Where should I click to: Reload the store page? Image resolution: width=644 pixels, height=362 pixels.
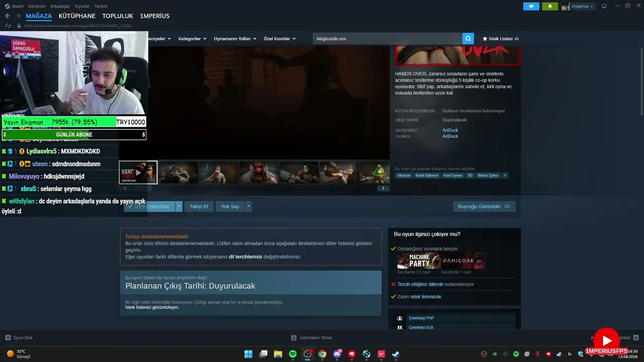click(x=8, y=26)
